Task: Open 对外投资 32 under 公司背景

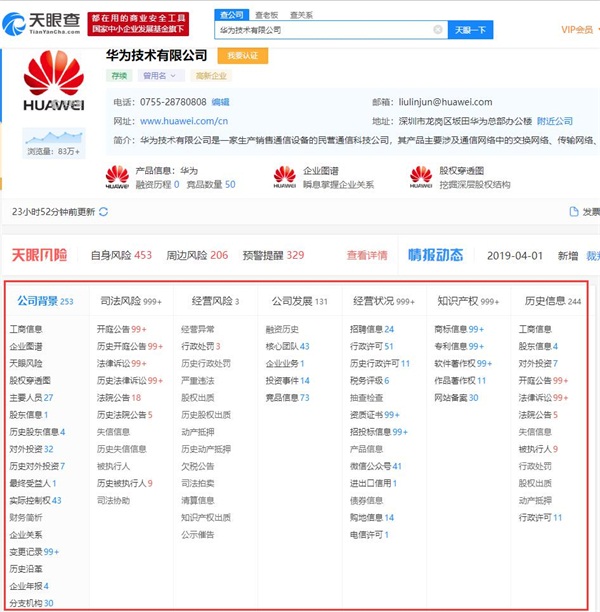Action: [31, 449]
